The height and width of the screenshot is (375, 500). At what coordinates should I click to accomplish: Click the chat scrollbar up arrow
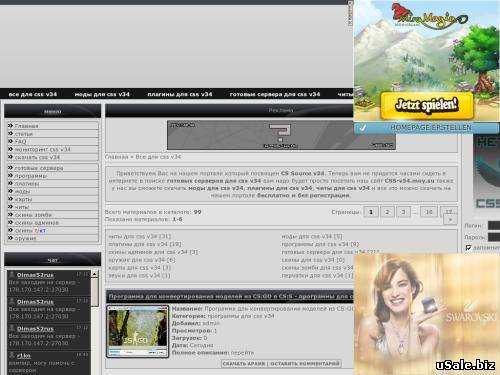coord(95,274)
